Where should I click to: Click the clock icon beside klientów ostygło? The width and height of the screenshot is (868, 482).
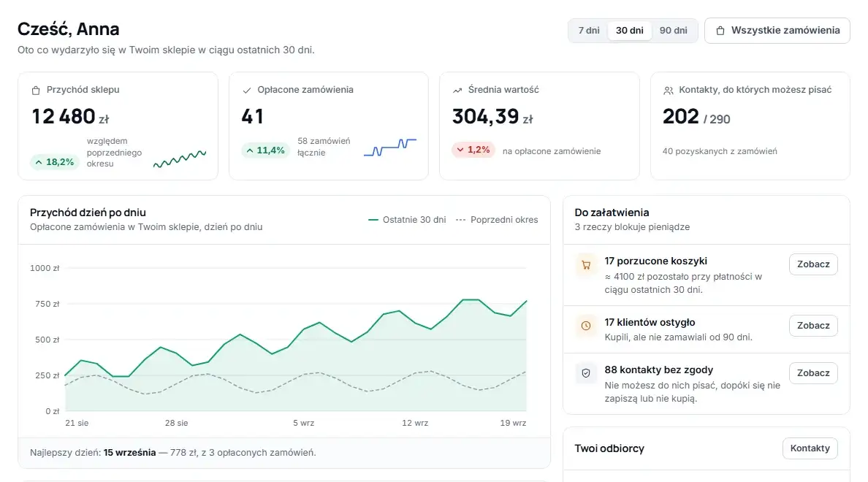[586, 326]
